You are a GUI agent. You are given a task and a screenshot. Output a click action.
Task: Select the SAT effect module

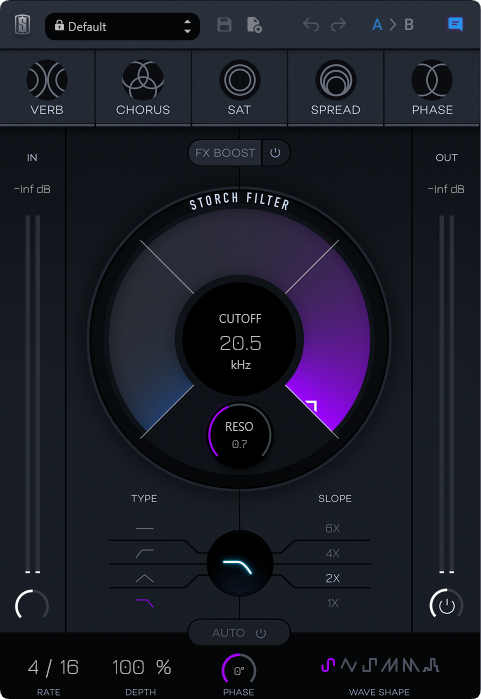tap(239, 88)
